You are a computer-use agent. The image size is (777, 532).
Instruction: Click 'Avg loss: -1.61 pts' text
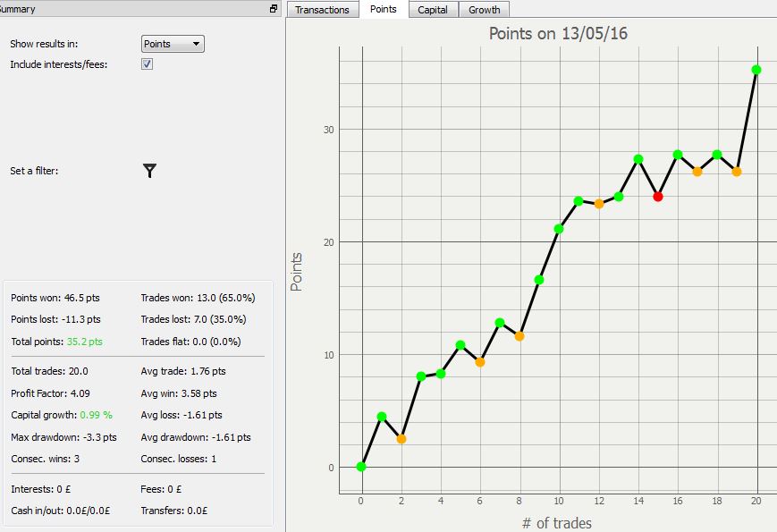pyautogui.click(x=182, y=415)
